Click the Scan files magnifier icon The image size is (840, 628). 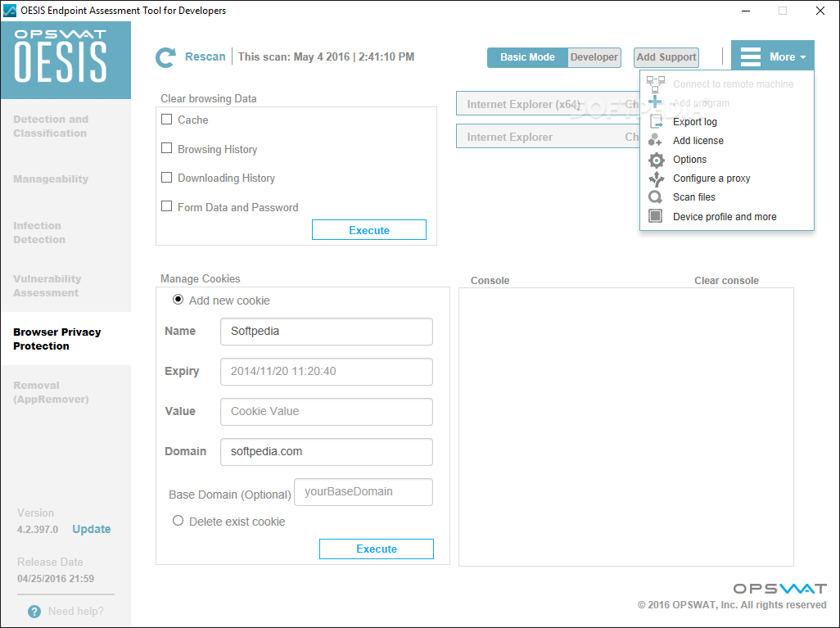coord(655,197)
